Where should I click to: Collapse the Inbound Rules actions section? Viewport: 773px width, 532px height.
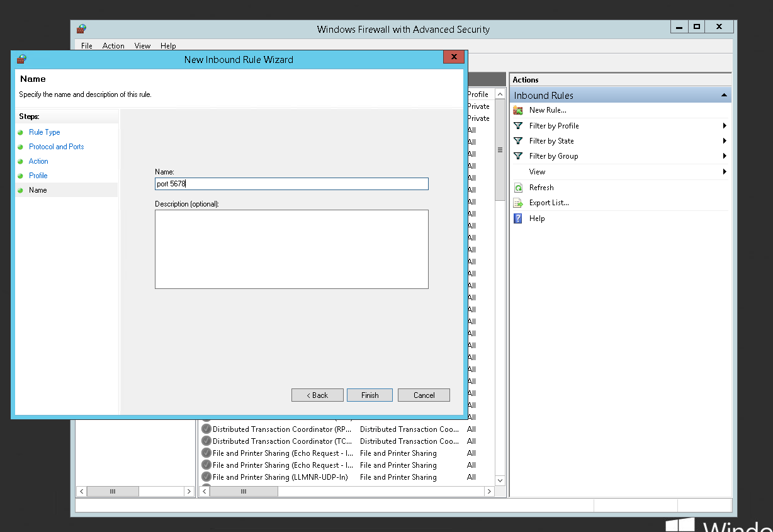click(x=724, y=96)
